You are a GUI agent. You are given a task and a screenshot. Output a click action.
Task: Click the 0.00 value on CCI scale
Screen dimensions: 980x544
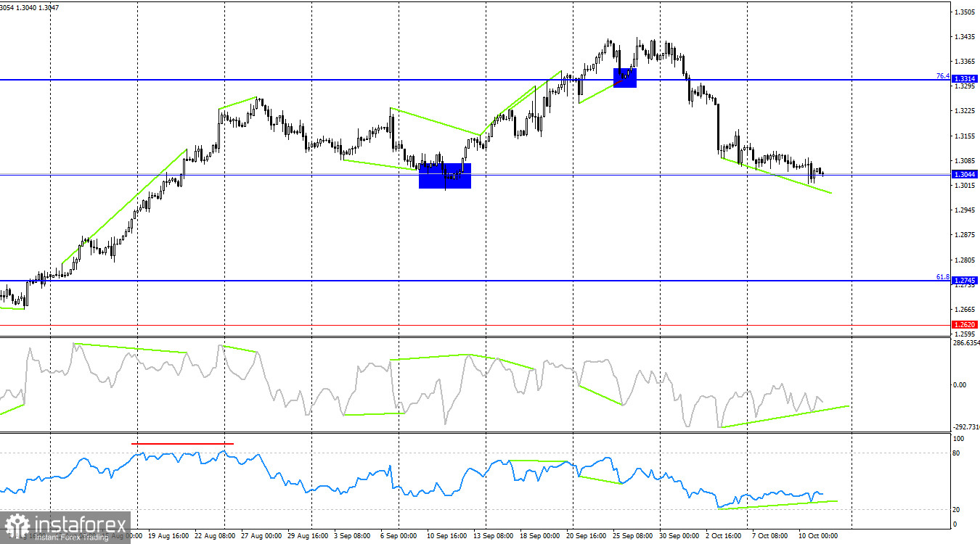tap(960, 385)
